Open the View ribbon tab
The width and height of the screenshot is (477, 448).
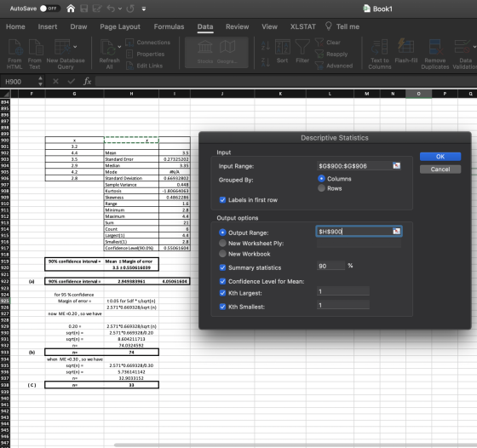point(269,26)
